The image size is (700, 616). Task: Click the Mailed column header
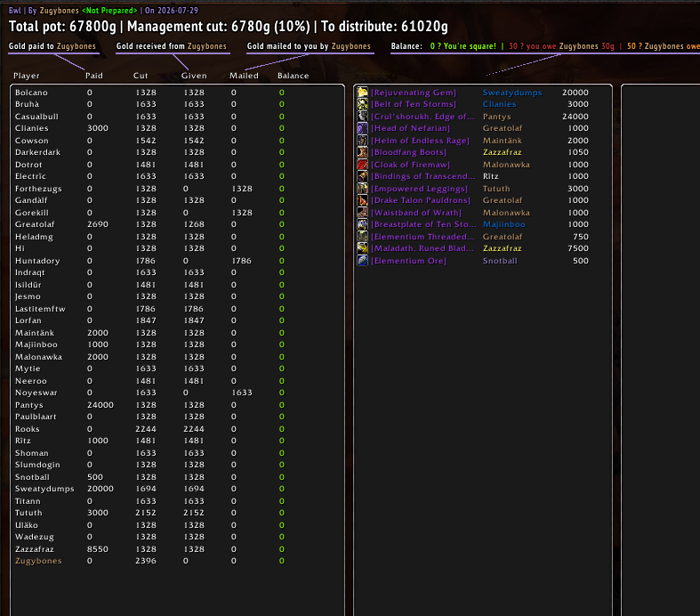(244, 76)
